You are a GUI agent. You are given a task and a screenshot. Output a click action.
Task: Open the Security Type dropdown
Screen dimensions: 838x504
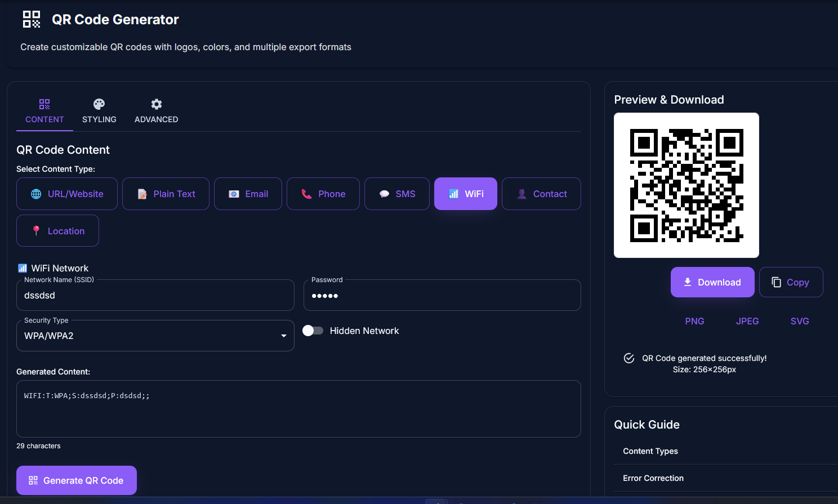pyautogui.click(x=155, y=336)
